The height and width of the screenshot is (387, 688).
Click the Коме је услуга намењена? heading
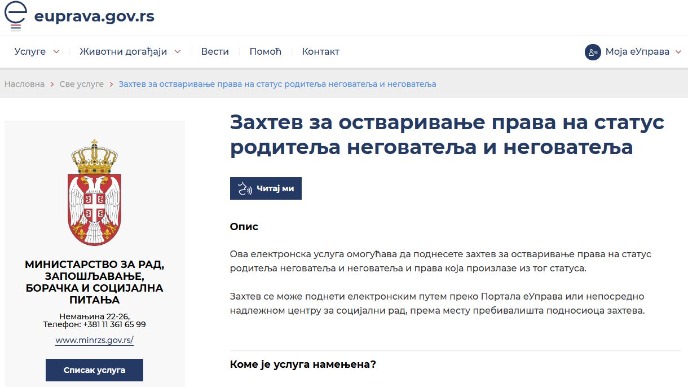[x=303, y=364]
